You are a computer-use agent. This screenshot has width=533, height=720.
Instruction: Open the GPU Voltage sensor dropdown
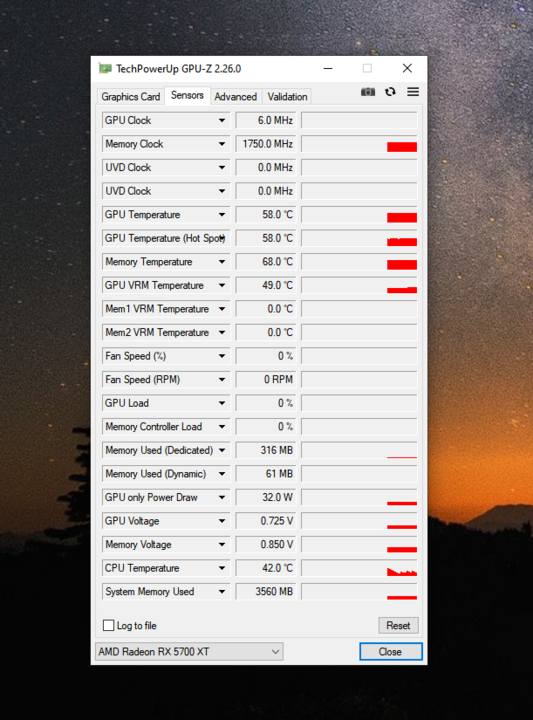pyautogui.click(x=222, y=521)
